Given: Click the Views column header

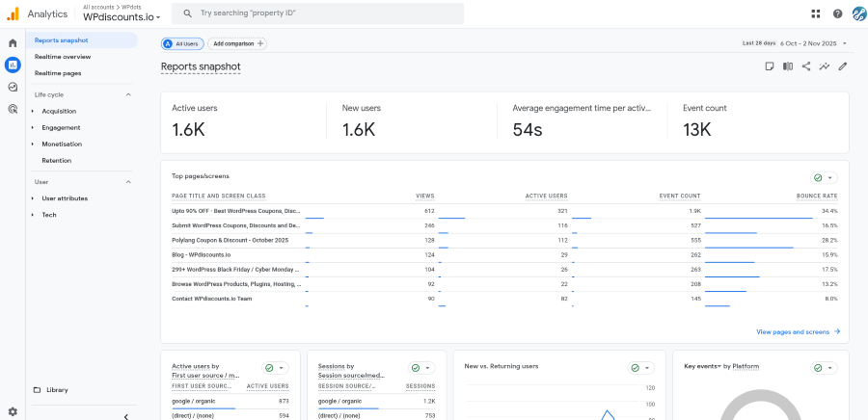Looking at the screenshot, I should (x=425, y=196).
